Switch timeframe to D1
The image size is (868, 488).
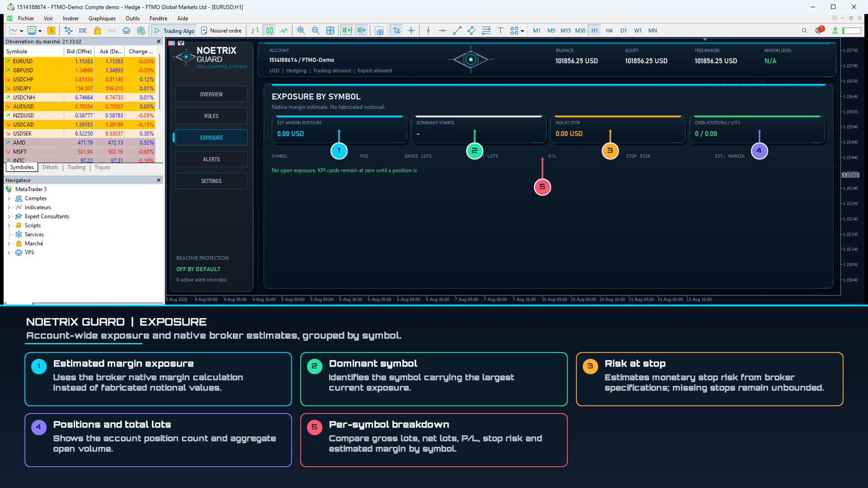pos(623,31)
